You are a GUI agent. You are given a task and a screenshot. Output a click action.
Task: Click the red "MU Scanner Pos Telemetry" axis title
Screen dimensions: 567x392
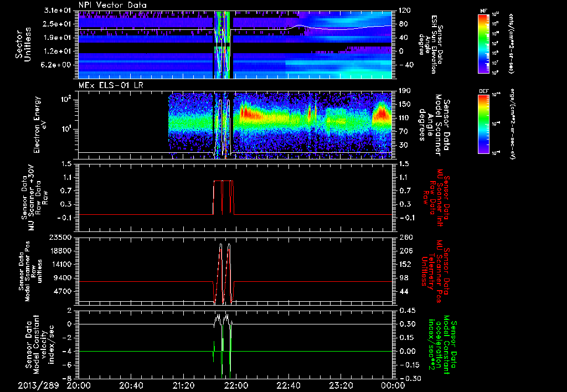436,271
